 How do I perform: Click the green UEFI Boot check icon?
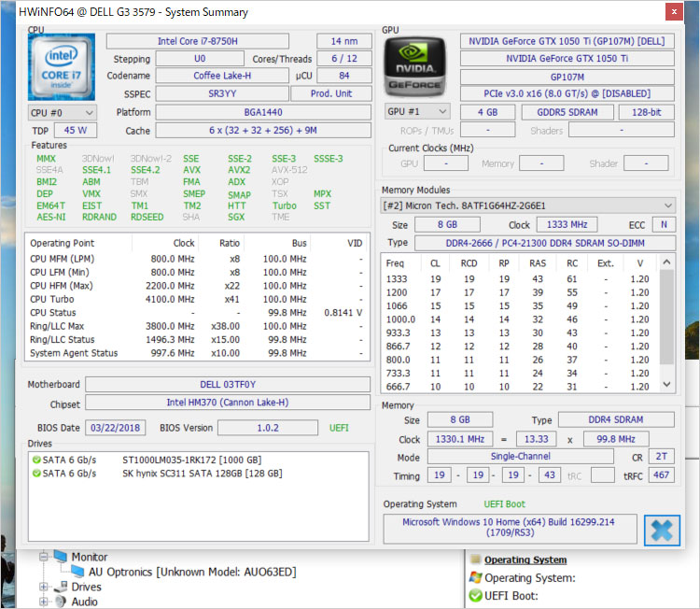476,595
